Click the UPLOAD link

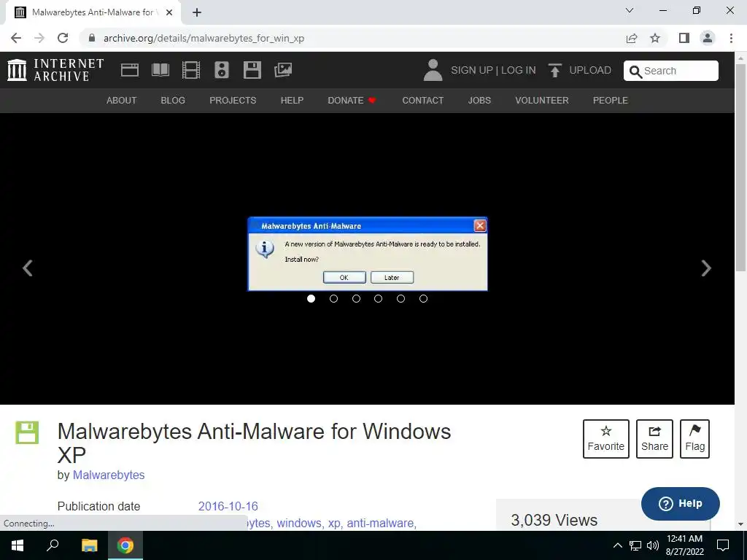coord(590,71)
